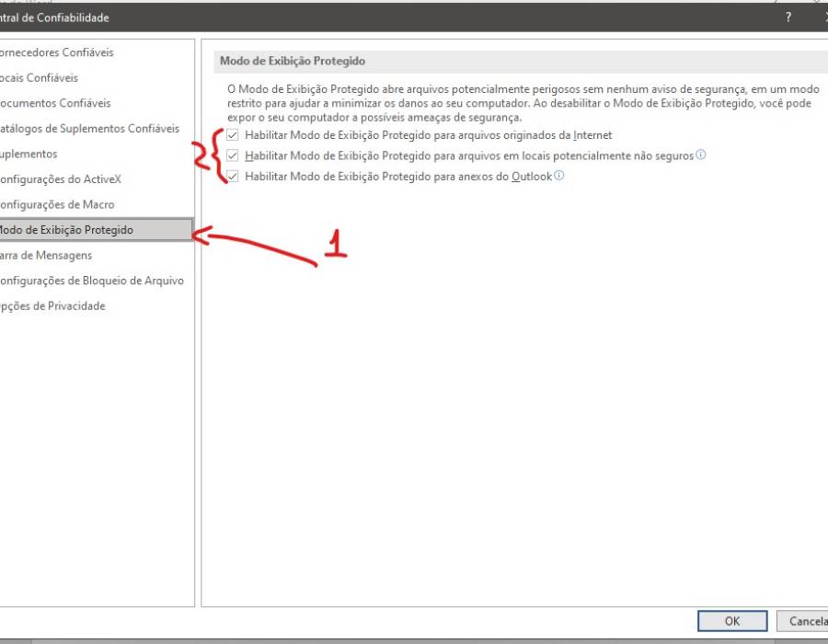
Task: Select Locais Confiáveis in the sidebar
Action: click(x=39, y=77)
